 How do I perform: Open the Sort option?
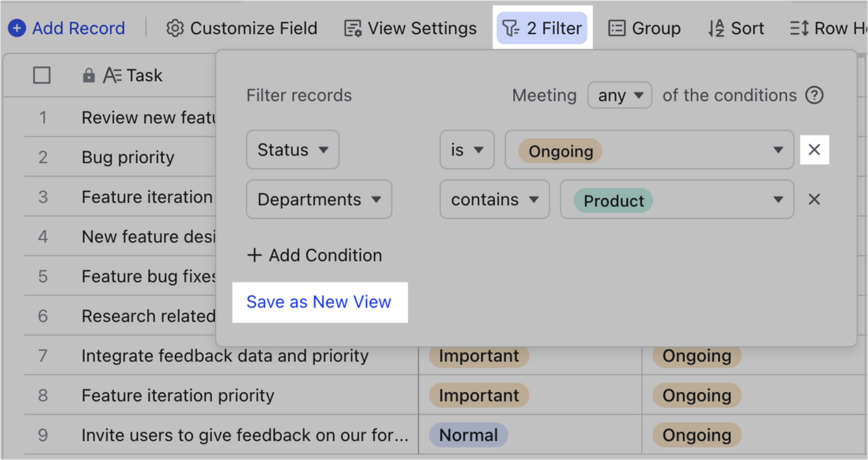click(x=736, y=28)
